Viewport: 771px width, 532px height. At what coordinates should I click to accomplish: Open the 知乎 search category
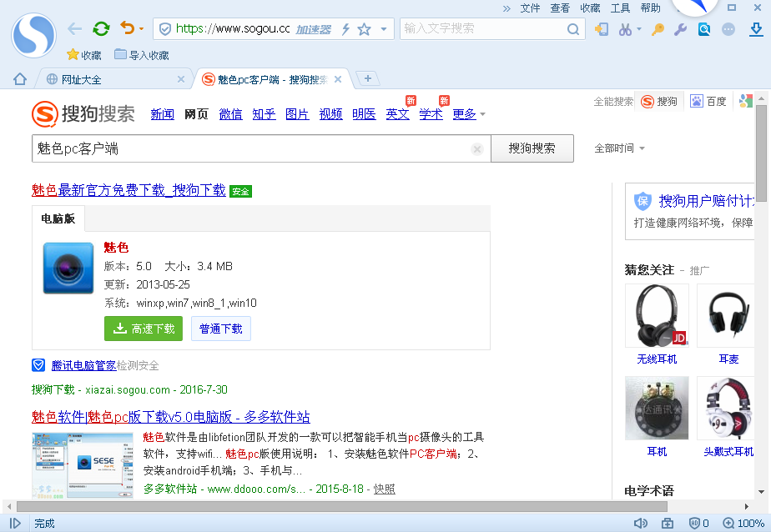[264, 114]
